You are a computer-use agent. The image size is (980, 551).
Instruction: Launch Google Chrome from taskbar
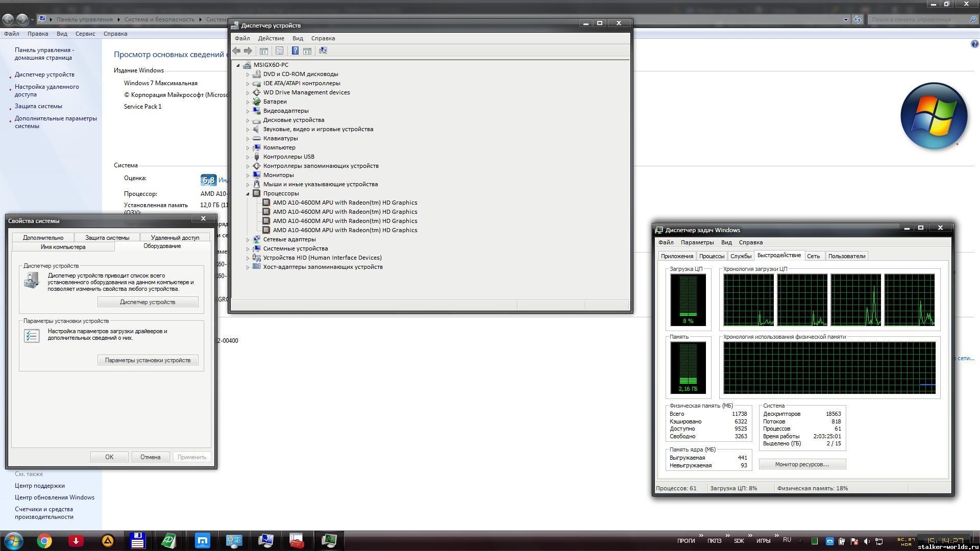(44, 541)
